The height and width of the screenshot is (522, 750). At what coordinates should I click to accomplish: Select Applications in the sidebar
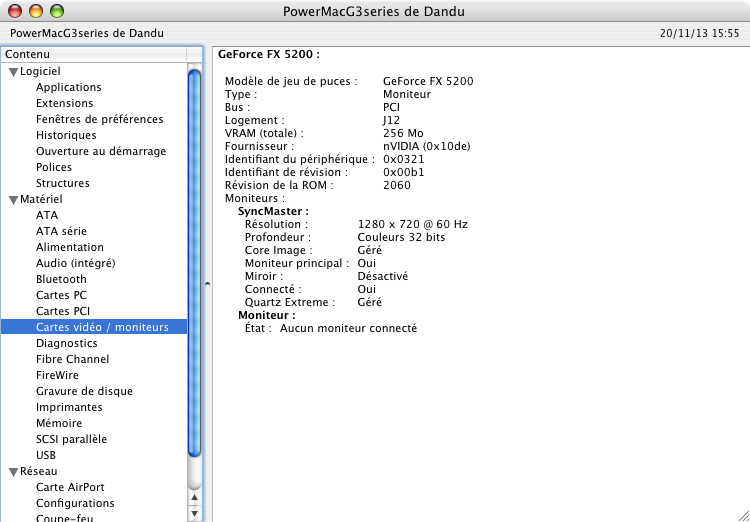coord(68,88)
